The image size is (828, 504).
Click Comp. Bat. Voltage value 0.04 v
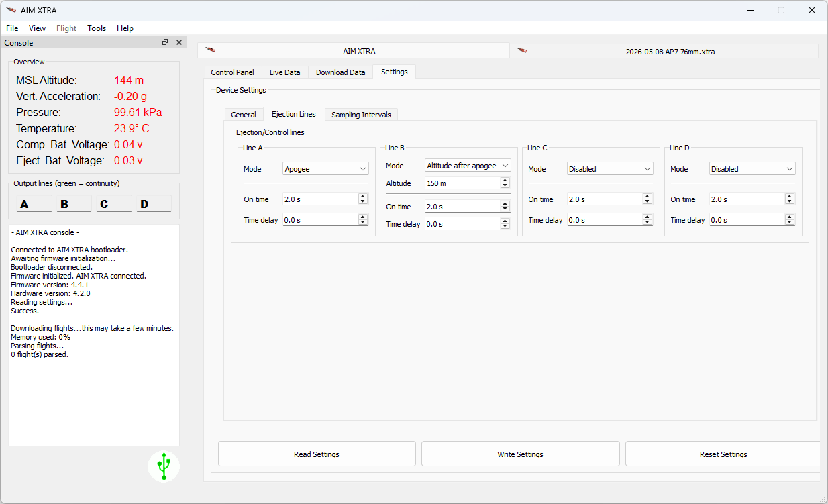click(128, 144)
